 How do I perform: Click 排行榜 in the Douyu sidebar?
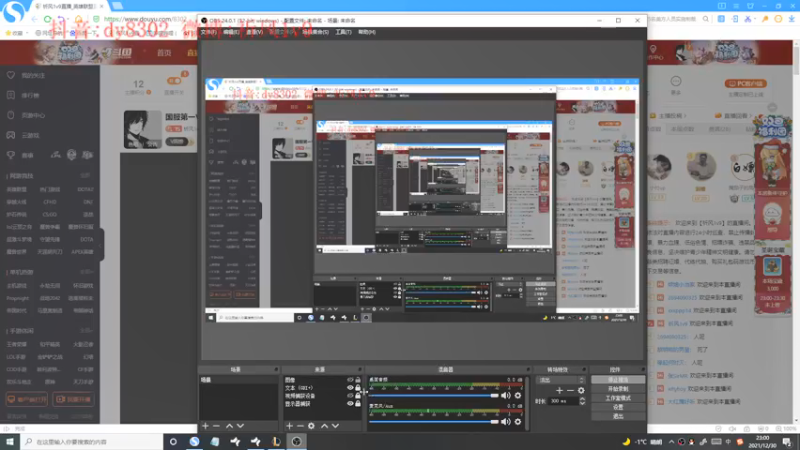click(x=30, y=95)
